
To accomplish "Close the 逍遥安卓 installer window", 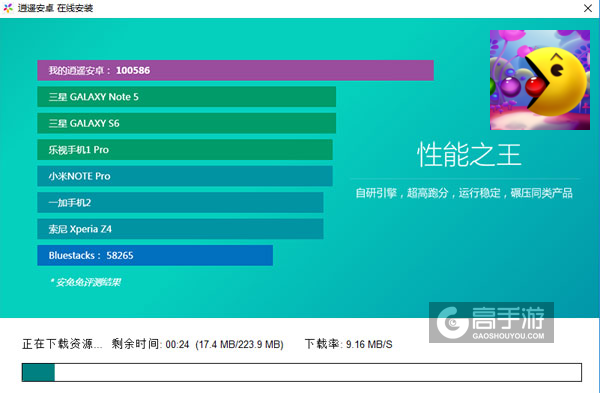I will point(588,8).
